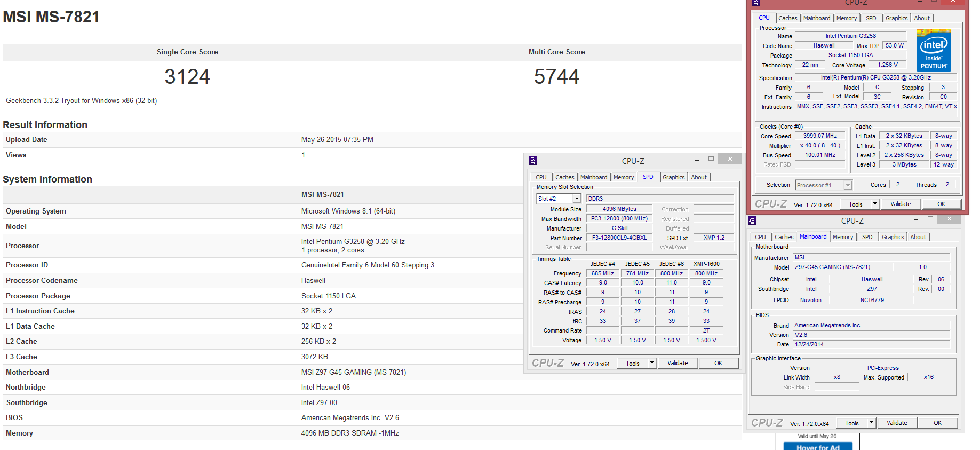980x450 pixels.
Task: Open the Mainboard tab in the CPU window
Action: click(x=817, y=18)
